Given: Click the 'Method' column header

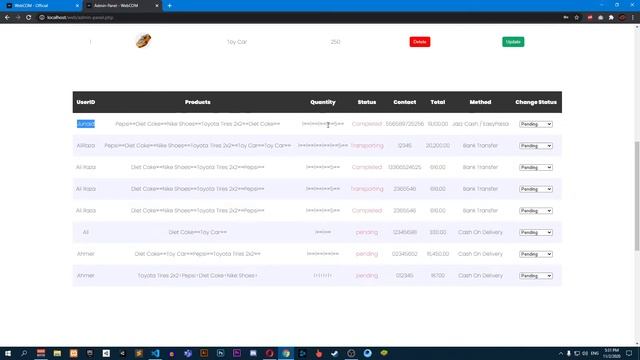Looking at the screenshot, I should [x=480, y=102].
